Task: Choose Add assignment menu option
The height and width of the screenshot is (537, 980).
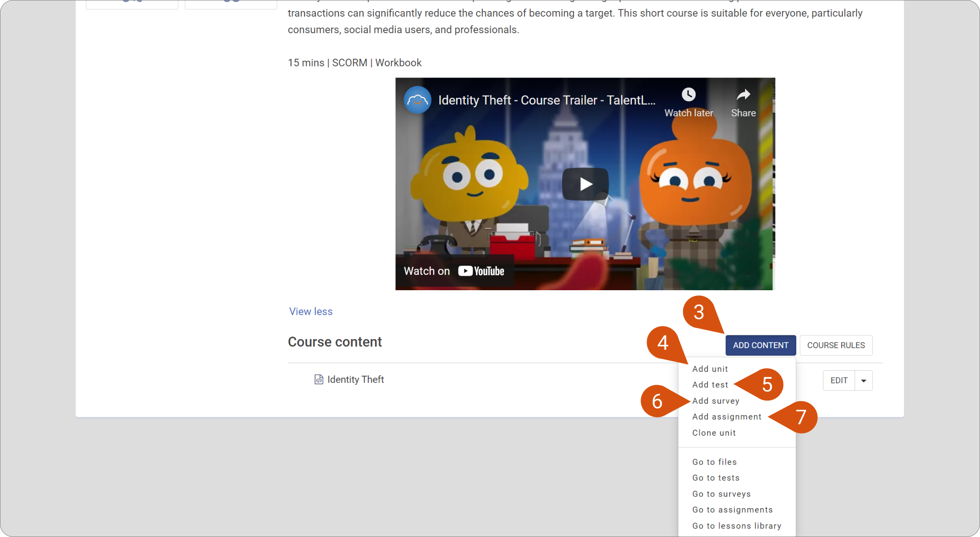Action: click(x=726, y=417)
